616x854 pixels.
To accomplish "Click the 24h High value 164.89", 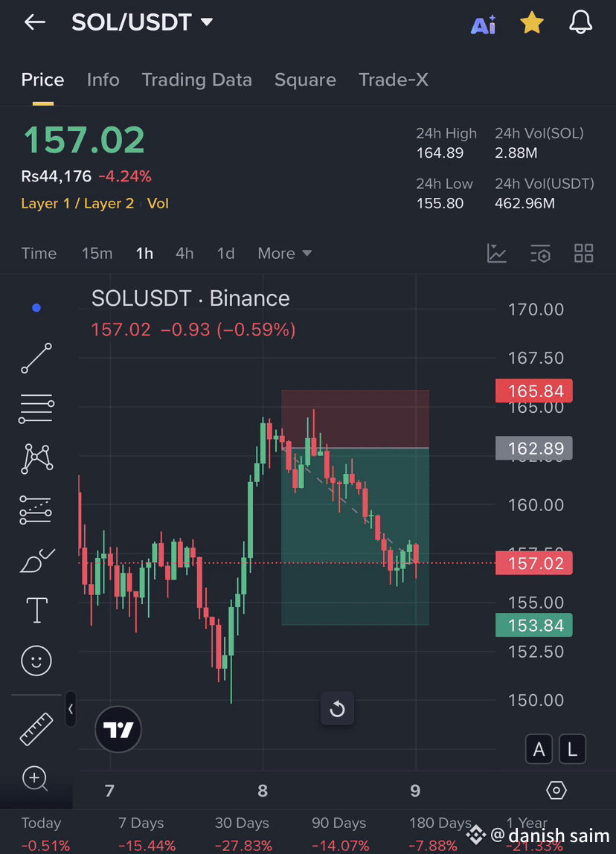I will [440, 153].
